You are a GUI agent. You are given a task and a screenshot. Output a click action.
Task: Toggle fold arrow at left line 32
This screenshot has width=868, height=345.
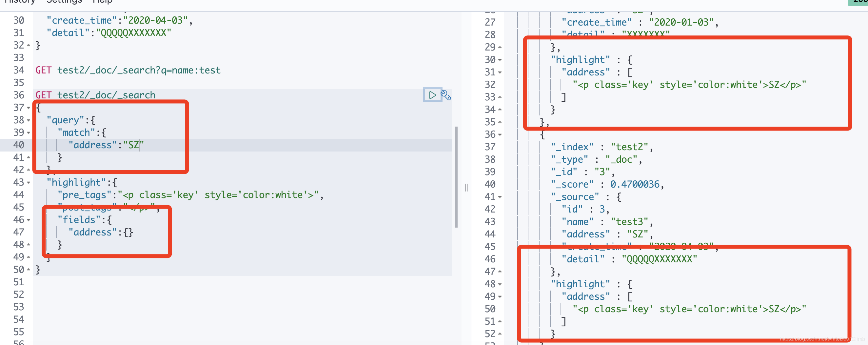click(29, 46)
